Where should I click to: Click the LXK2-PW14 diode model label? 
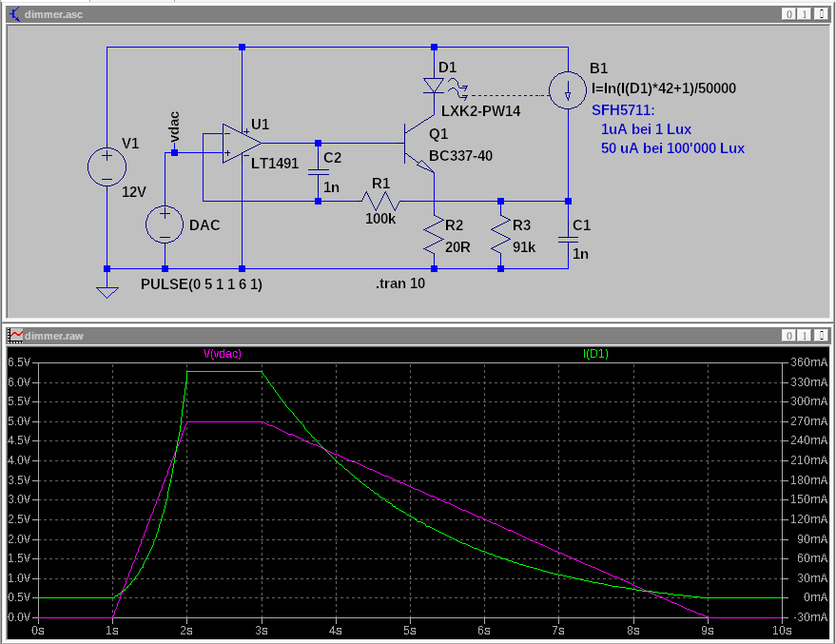480,111
